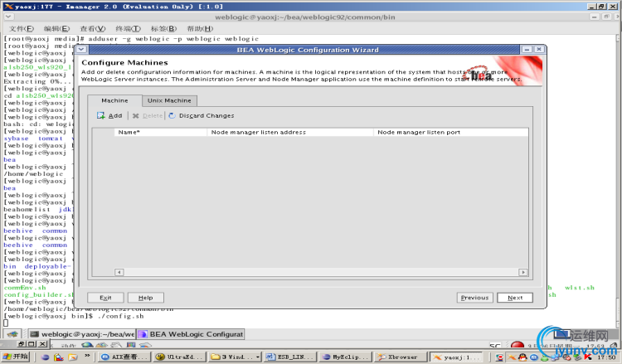This screenshot has width=622, height=364.
Task: Switch to the Unix Machine tab
Action: point(169,100)
